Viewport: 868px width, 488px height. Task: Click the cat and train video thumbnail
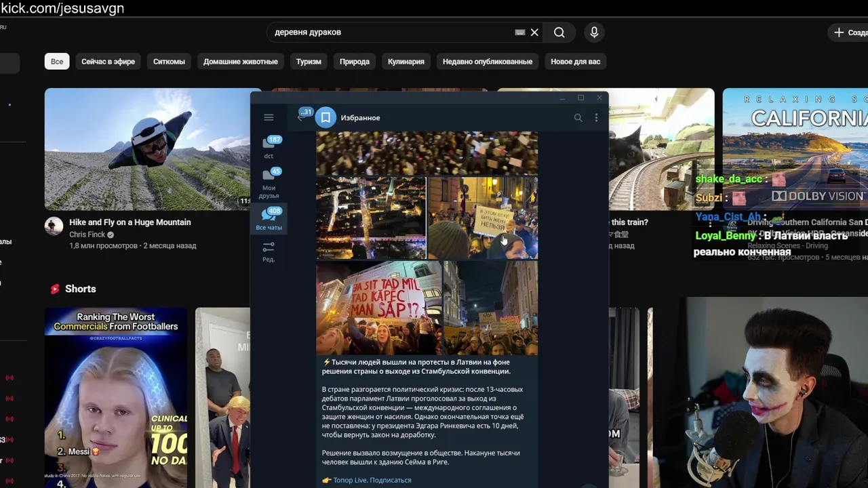661,149
